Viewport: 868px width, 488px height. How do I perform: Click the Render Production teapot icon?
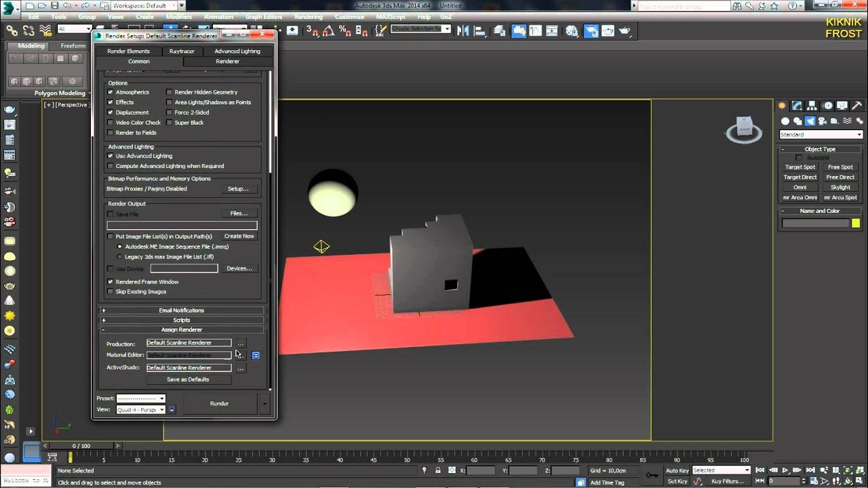coord(625,30)
